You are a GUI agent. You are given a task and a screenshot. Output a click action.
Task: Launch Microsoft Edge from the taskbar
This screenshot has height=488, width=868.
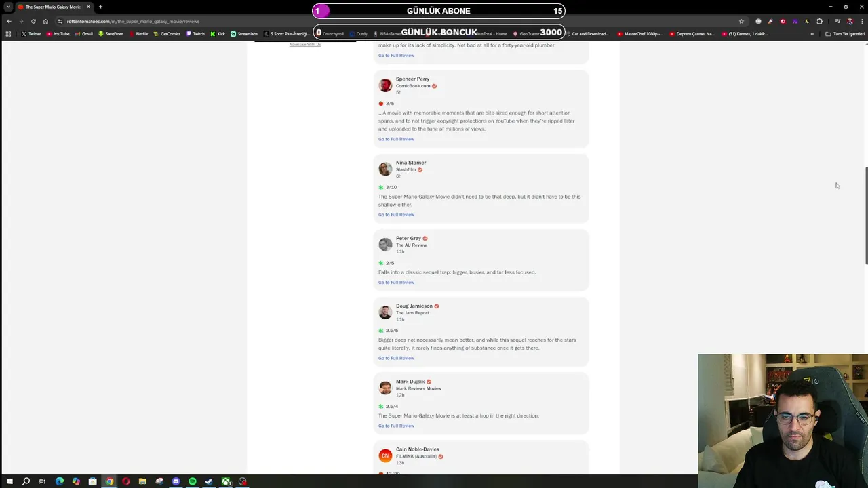tap(60, 481)
